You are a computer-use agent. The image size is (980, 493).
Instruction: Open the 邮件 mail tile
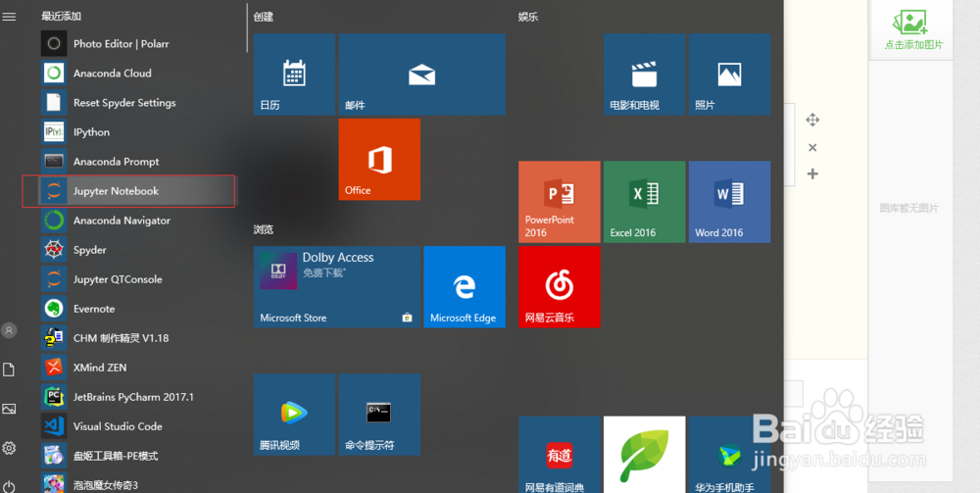[x=421, y=74]
